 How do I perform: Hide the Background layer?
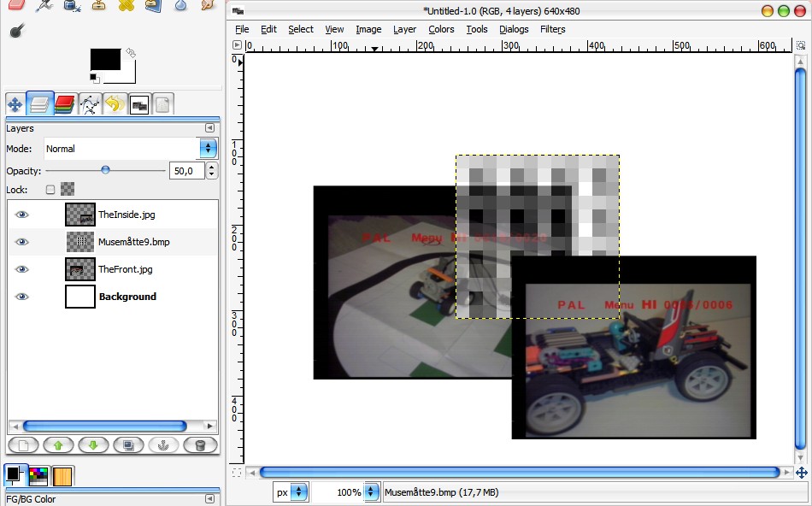click(x=21, y=297)
